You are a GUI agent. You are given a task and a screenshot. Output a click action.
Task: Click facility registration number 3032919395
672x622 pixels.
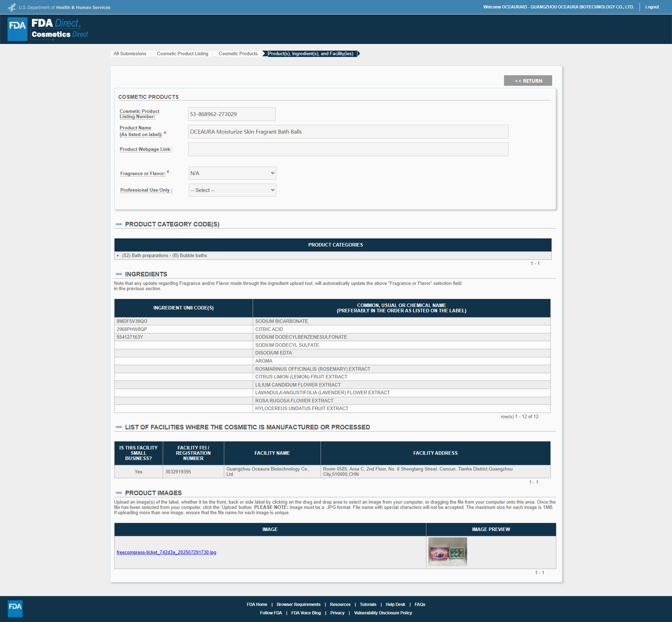tap(178, 472)
